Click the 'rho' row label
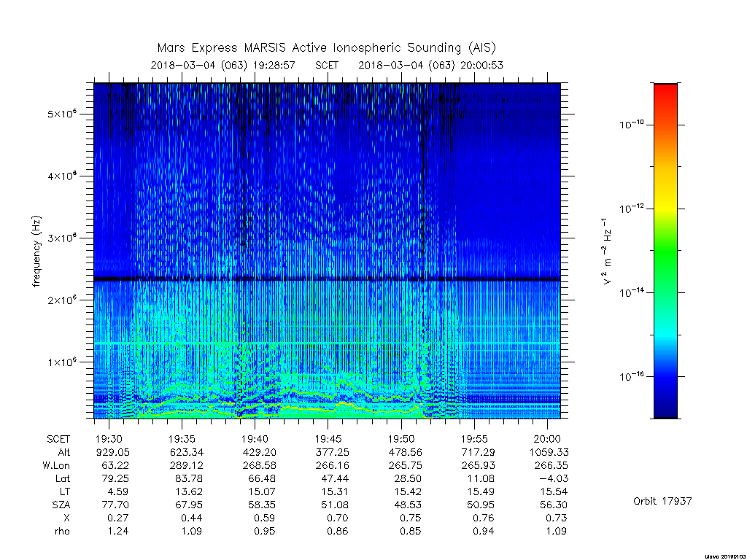747x560 pixels. [x=63, y=531]
